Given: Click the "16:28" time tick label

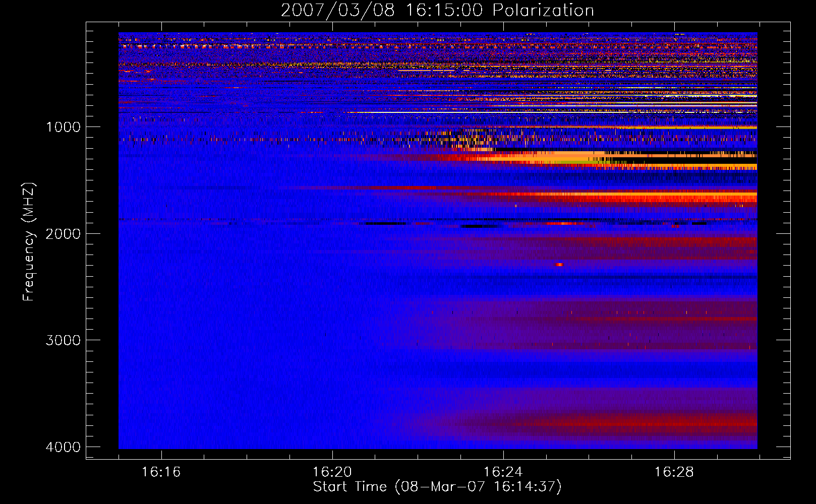Looking at the screenshot, I should pyautogui.click(x=674, y=472).
